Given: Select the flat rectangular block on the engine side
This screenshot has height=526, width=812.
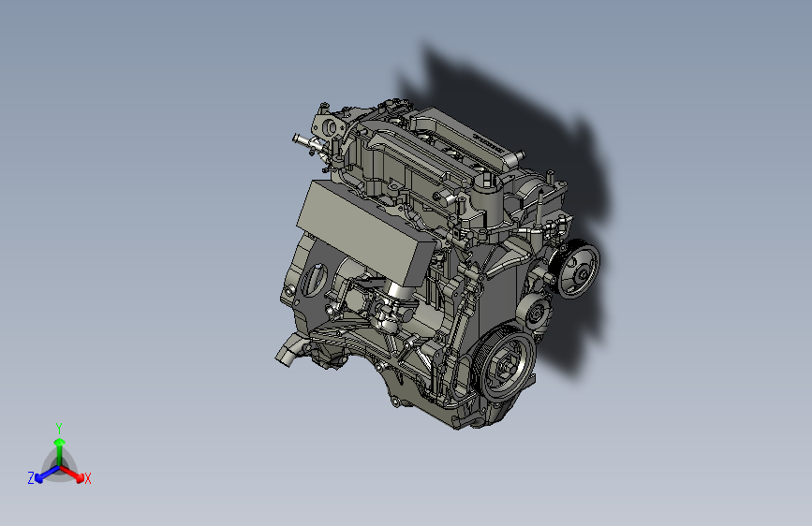Looking at the screenshot, I should tap(365, 232).
